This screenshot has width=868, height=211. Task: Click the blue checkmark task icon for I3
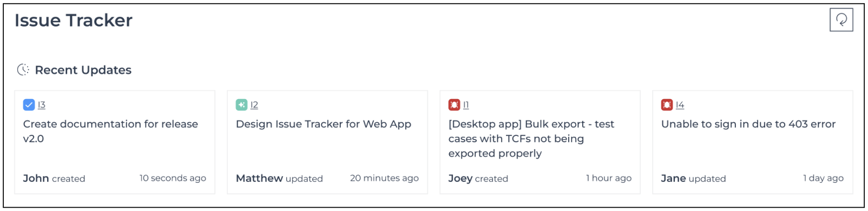coord(29,105)
